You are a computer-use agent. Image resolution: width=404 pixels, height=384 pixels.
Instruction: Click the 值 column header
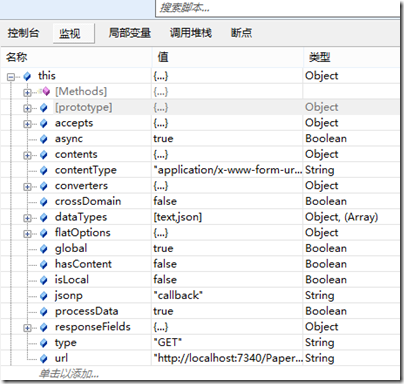tap(227, 57)
